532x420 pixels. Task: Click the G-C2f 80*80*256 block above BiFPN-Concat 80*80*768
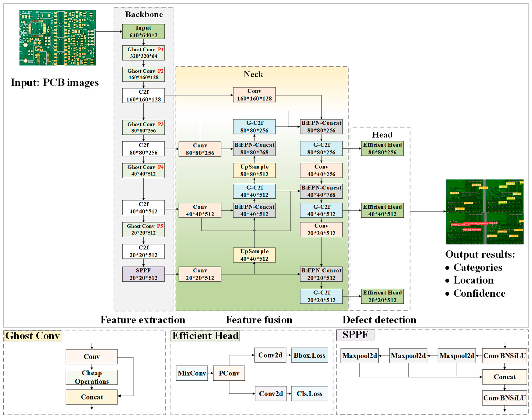click(x=254, y=127)
